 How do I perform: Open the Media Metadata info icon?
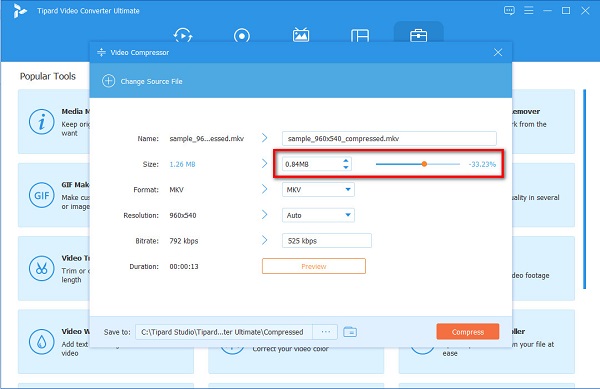41,122
